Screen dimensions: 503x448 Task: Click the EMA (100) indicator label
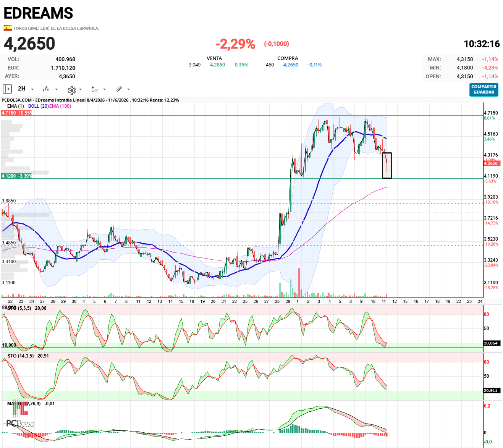[x=60, y=106]
